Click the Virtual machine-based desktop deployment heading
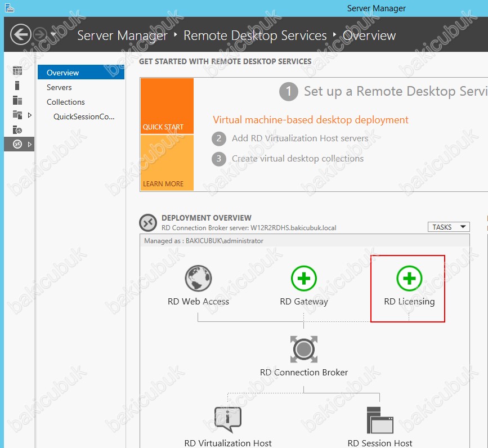 (x=311, y=120)
